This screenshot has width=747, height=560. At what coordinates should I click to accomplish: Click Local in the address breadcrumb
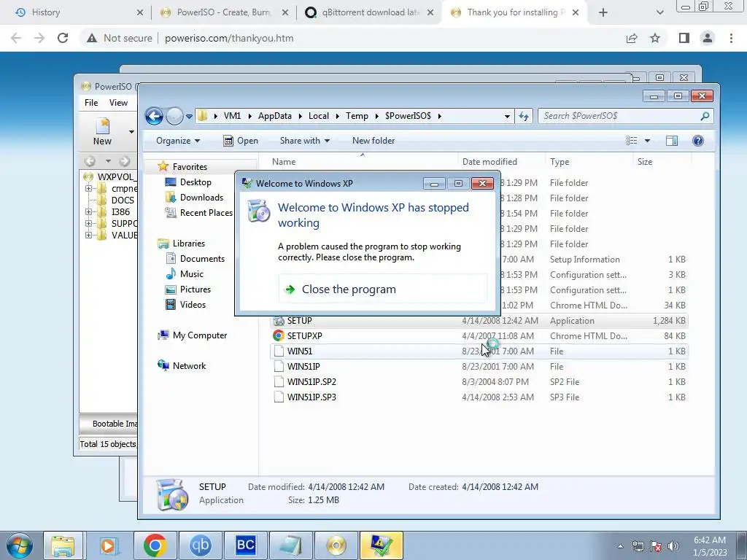tap(318, 116)
